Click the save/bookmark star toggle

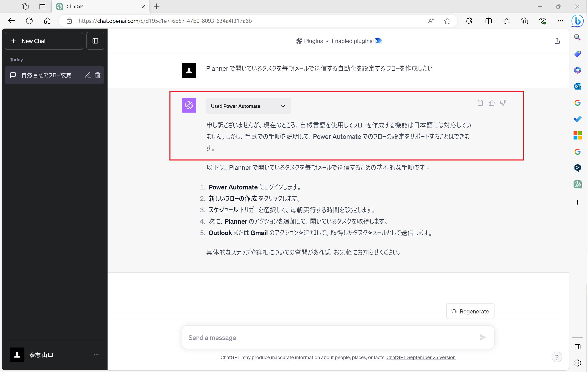tap(447, 21)
